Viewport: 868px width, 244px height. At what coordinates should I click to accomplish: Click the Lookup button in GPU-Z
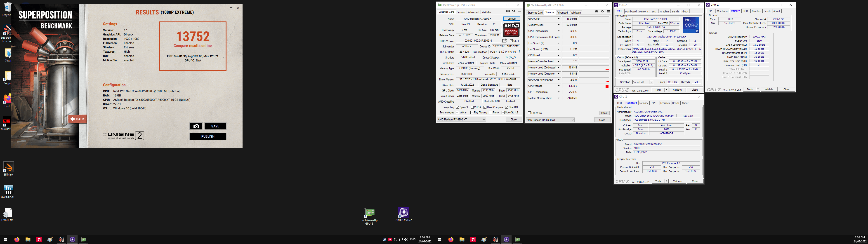pos(512,19)
